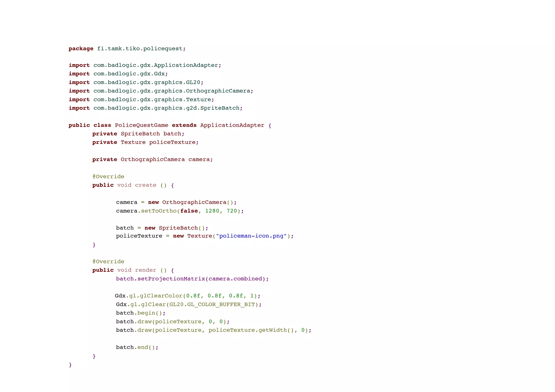The image size is (555, 392).
Task: Click the PoliceQuestGame class declaration line
Action: click(170, 125)
